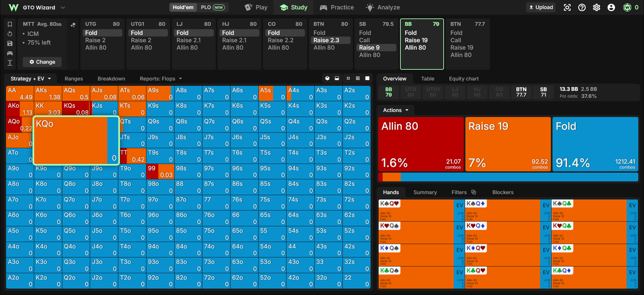
Task: Click the gamepad icon in the left sidebar
Action: pos(10,53)
